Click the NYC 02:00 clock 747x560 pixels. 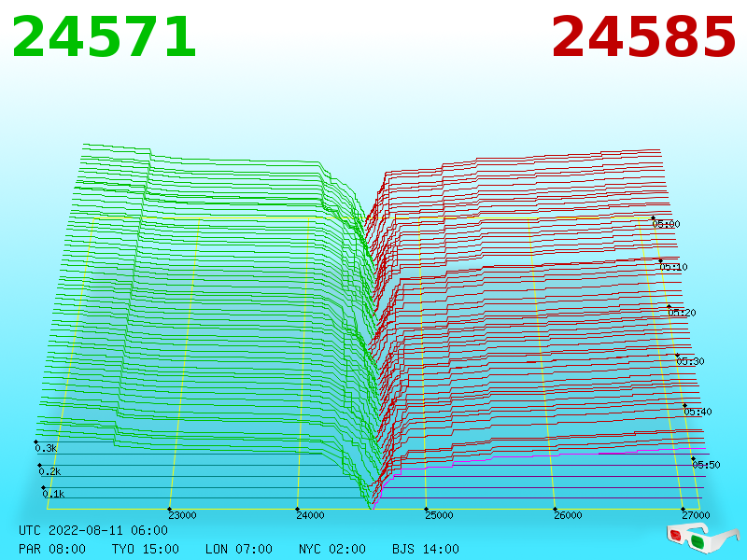click(x=332, y=549)
